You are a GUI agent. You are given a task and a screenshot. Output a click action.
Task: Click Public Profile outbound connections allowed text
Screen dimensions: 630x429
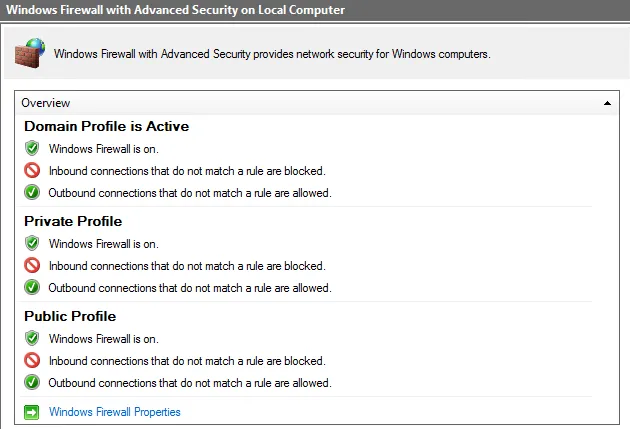(x=190, y=383)
